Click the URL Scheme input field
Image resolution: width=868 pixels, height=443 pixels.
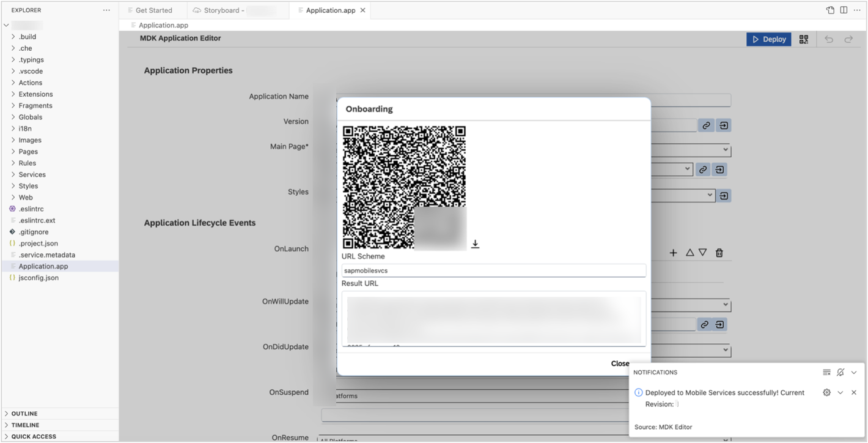coord(494,270)
